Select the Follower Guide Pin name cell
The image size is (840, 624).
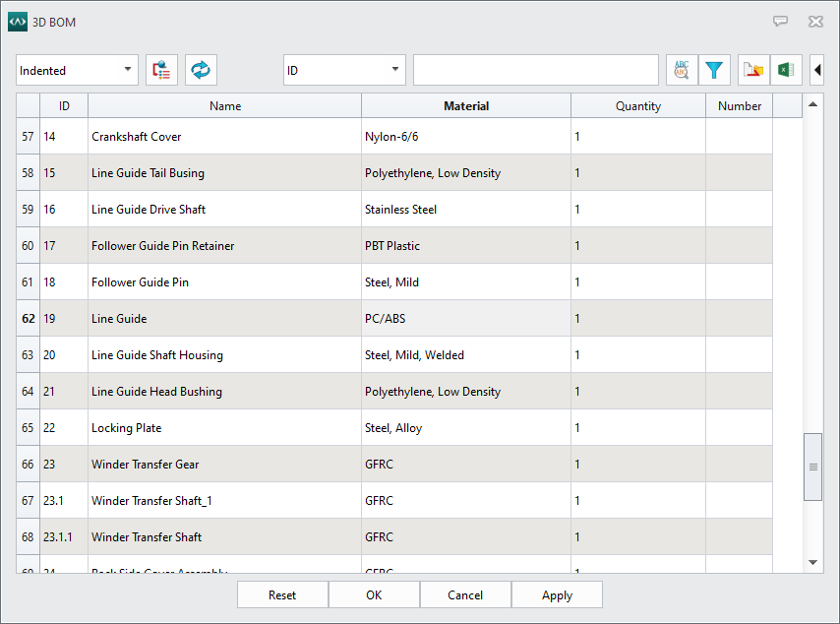[224, 282]
